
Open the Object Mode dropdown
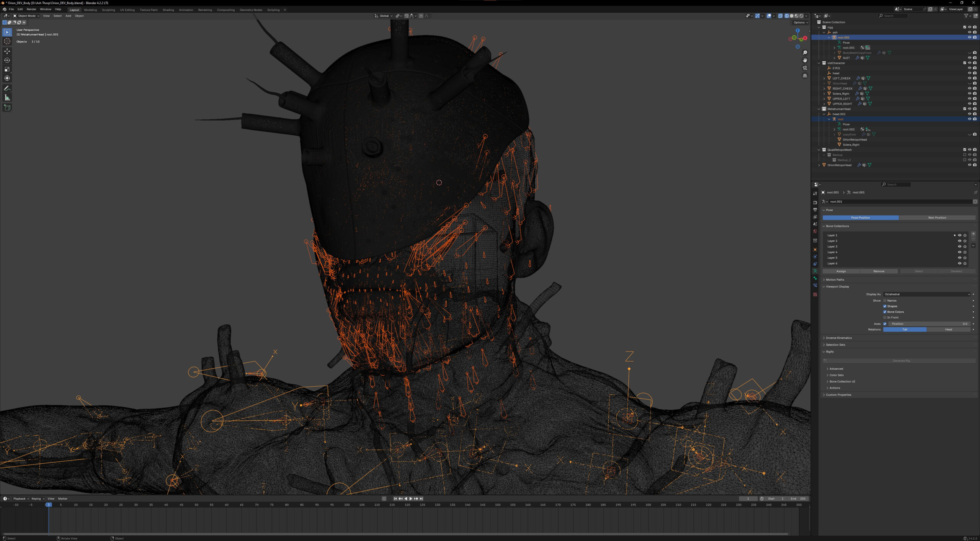coord(26,16)
